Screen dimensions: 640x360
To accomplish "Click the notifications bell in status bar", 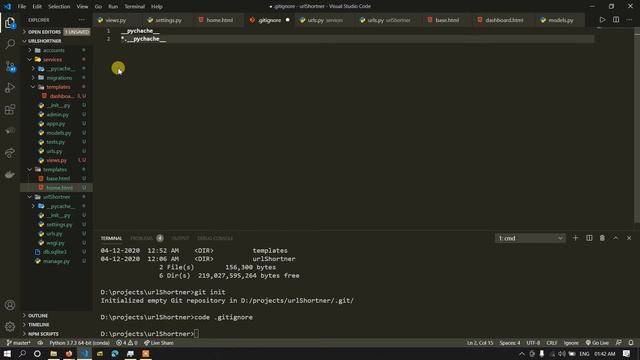I will tap(631, 343).
